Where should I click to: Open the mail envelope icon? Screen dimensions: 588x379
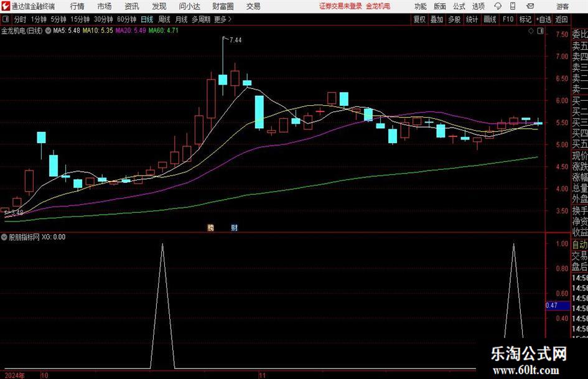(x=530, y=6)
